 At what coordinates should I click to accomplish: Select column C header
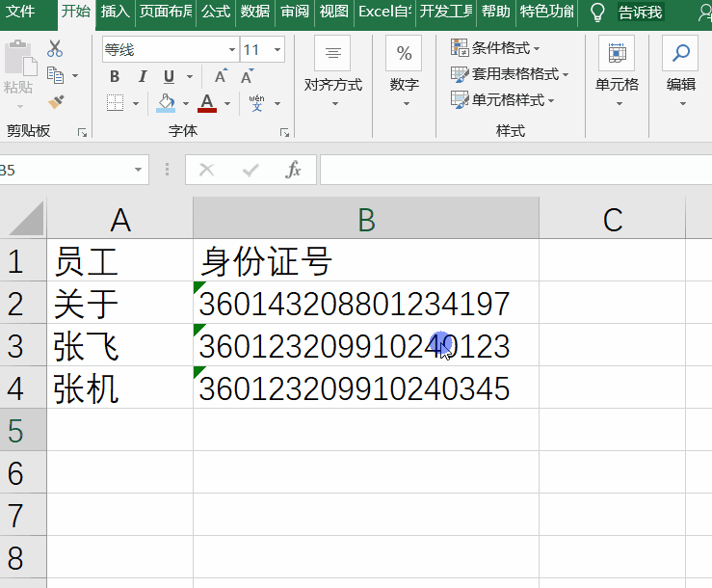[x=612, y=219]
